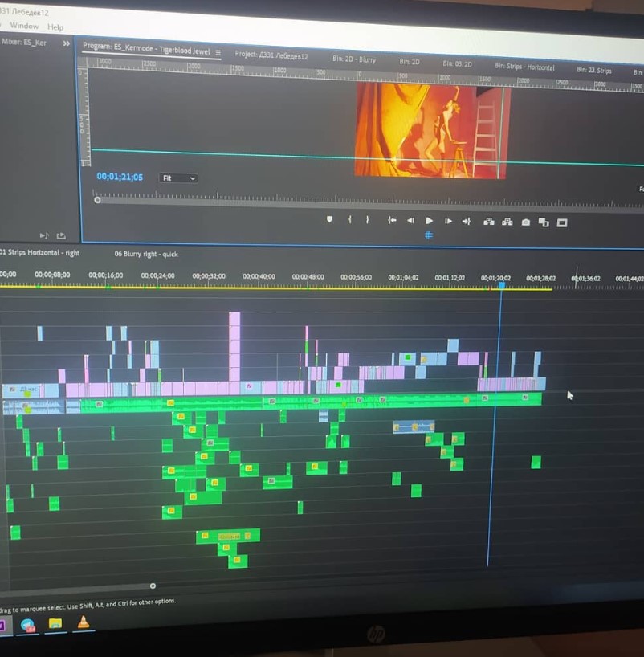644x657 pixels.
Task: Step back one frame in Program monitor
Action: coord(410,220)
